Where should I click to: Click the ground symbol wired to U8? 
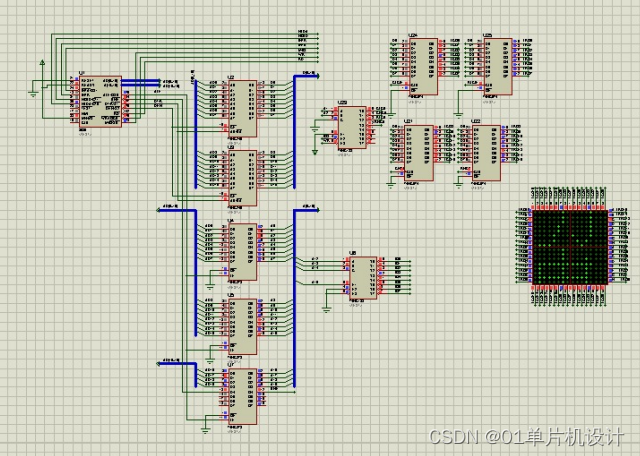click(326, 309)
